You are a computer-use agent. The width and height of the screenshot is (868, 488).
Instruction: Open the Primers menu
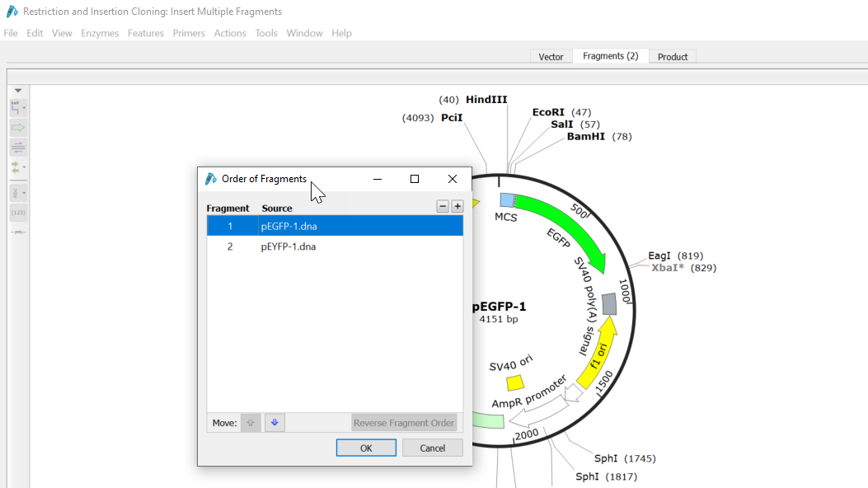tap(189, 33)
